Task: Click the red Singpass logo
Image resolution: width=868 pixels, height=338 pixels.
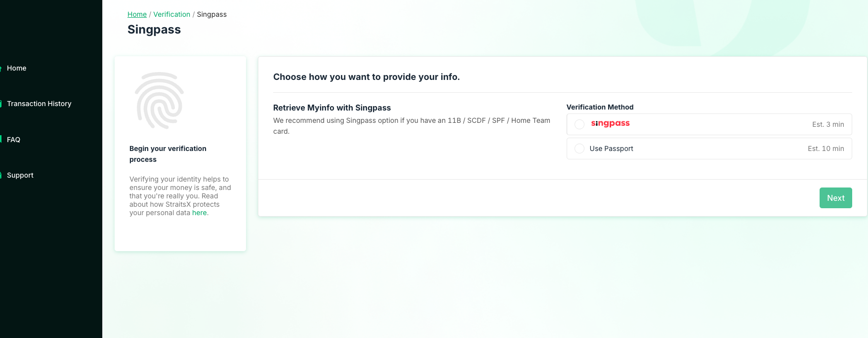Action: click(x=610, y=123)
